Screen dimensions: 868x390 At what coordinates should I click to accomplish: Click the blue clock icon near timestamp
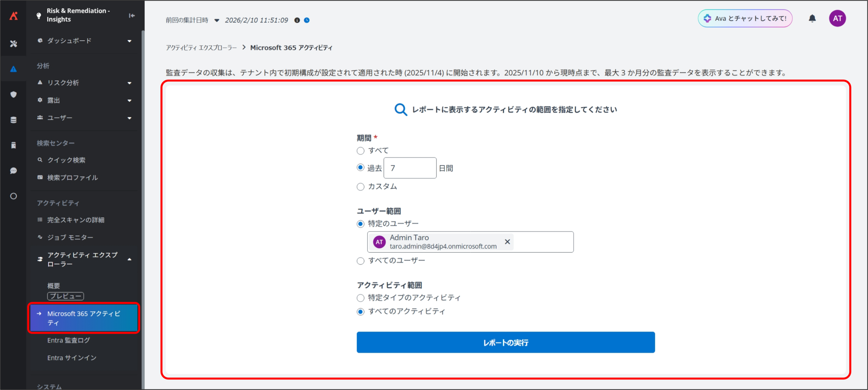tap(307, 20)
